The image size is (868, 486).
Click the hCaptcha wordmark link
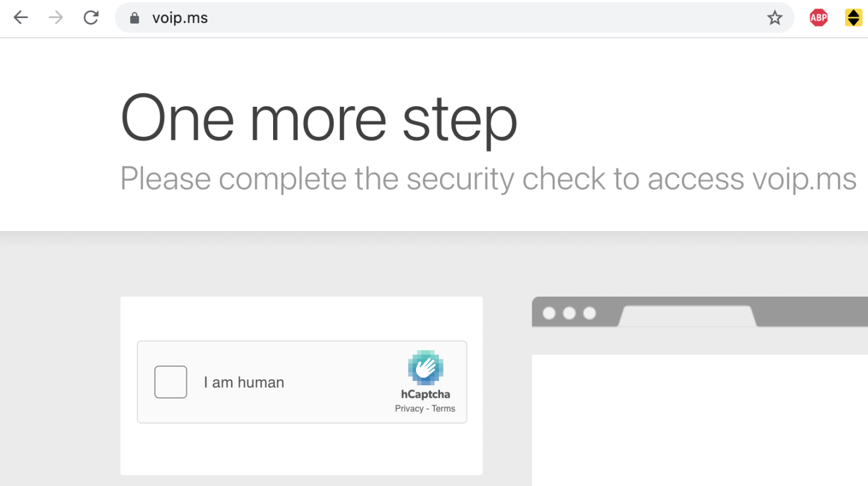click(x=426, y=394)
